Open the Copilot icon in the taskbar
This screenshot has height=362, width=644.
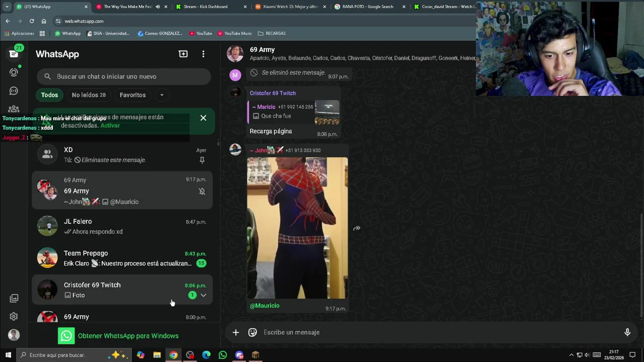[x=140, y=355]
